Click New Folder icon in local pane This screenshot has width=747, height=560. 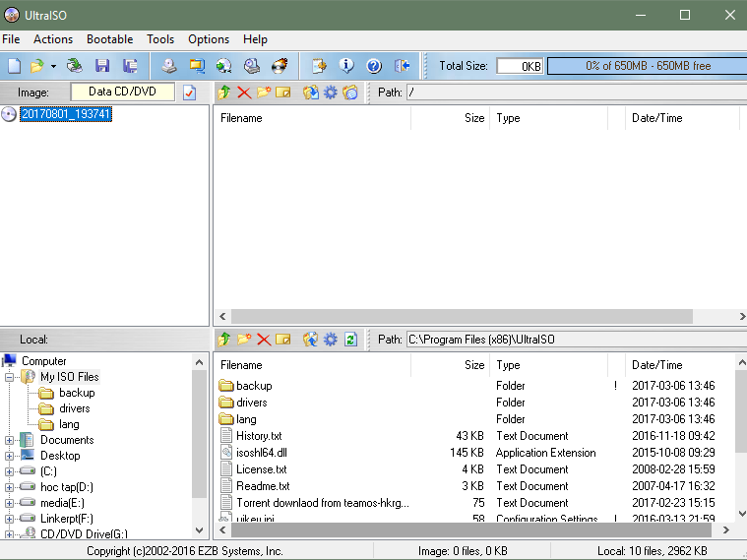[x=244, y=340]
